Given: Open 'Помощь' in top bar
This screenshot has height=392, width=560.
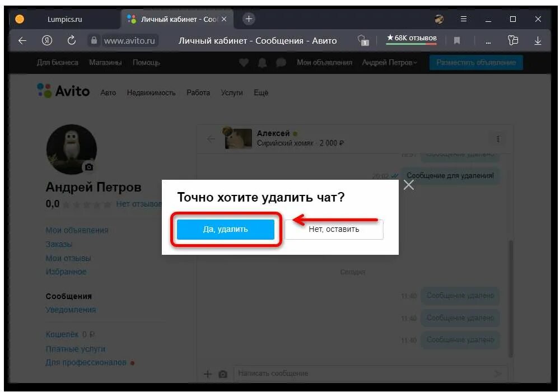Looking at the screenshot, I should pyautogui.click(x=146, y=63).
